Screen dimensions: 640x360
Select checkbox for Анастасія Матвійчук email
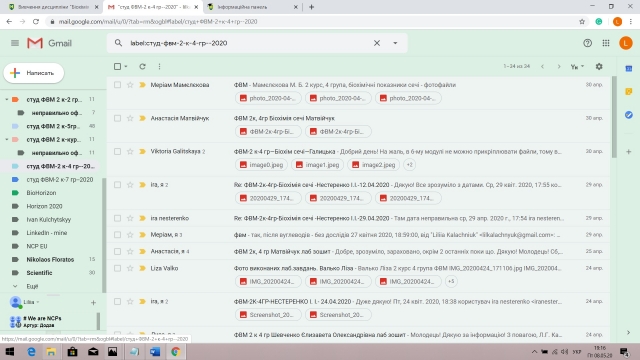118,118
